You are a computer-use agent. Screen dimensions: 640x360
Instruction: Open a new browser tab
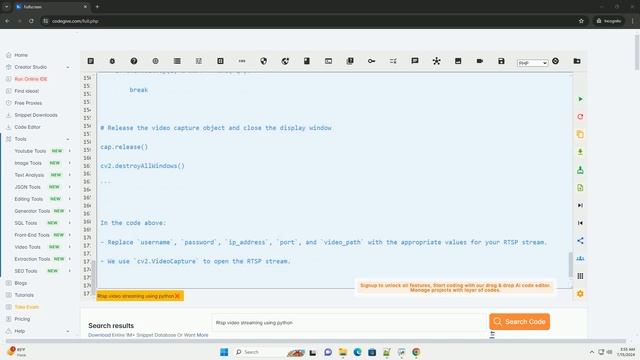pyautogui.click(x=97, y=7)
